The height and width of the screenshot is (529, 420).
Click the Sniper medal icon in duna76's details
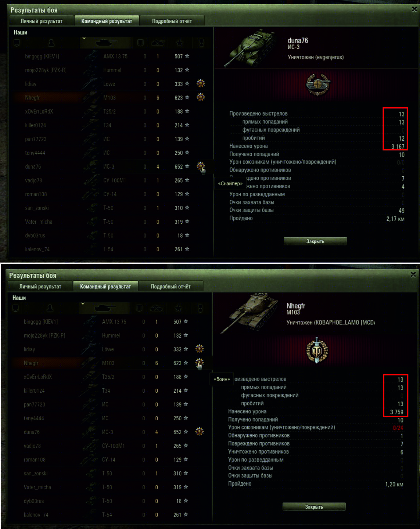(318, 85)
